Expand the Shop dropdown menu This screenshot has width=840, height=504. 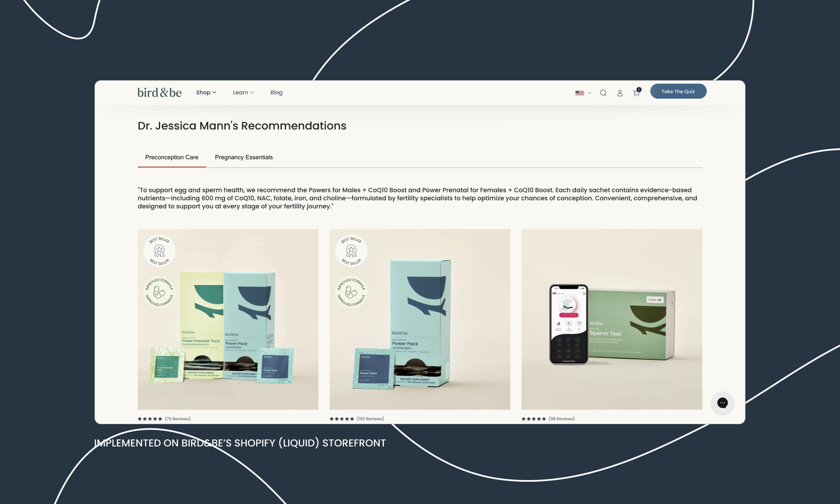[x=206, y=92]
